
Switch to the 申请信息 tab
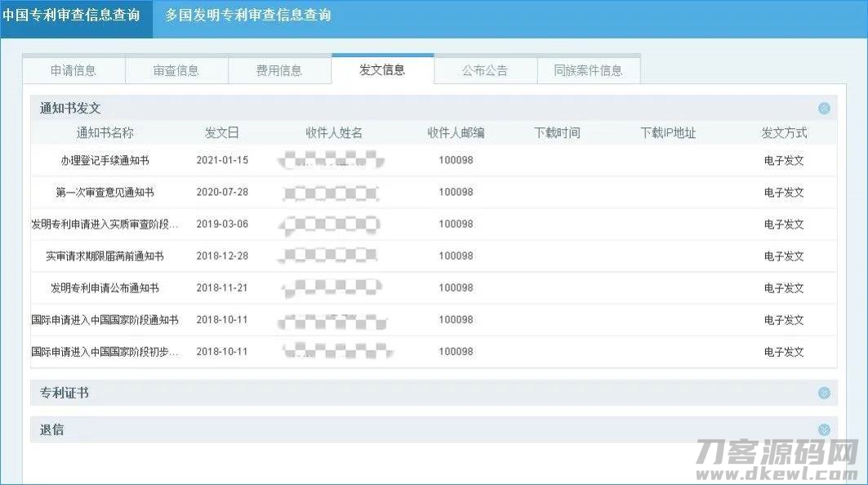(x=73, y=70)
